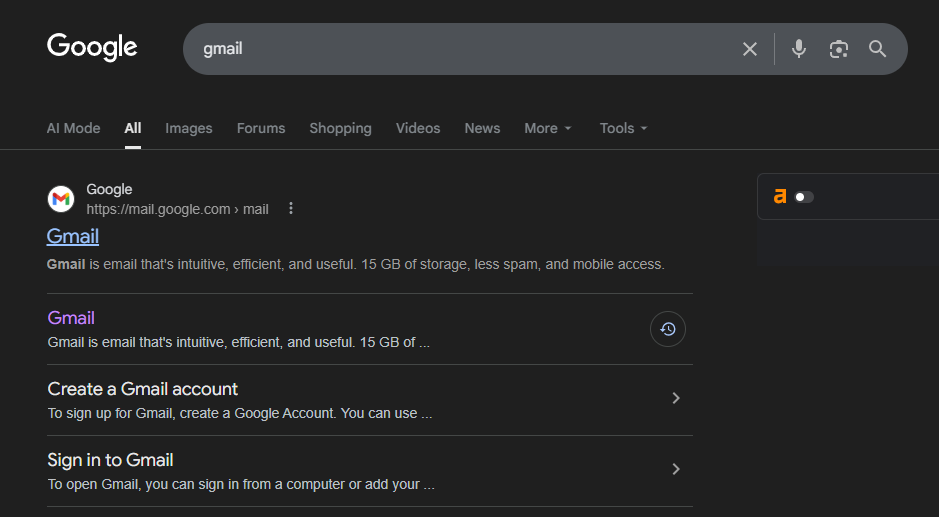Click sitelink snippet ending '15 GB of ...'
The width and height of the screenshot is (939, 517).
tap(238, 342)
